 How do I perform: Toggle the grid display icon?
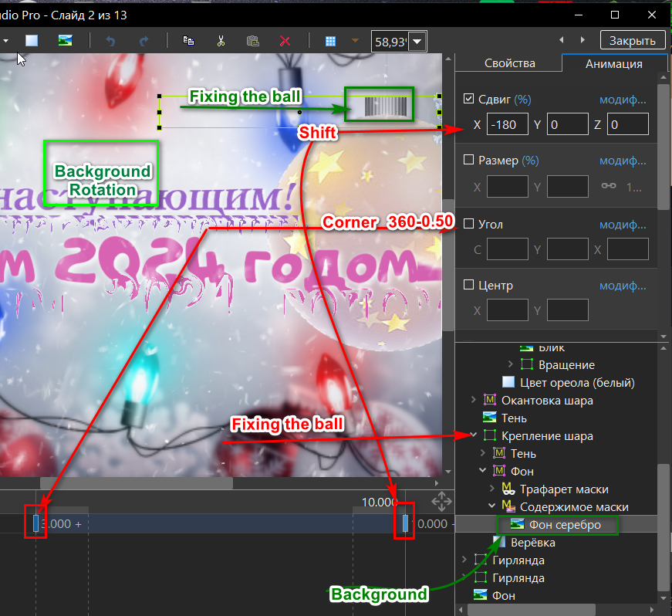point(330,41)
